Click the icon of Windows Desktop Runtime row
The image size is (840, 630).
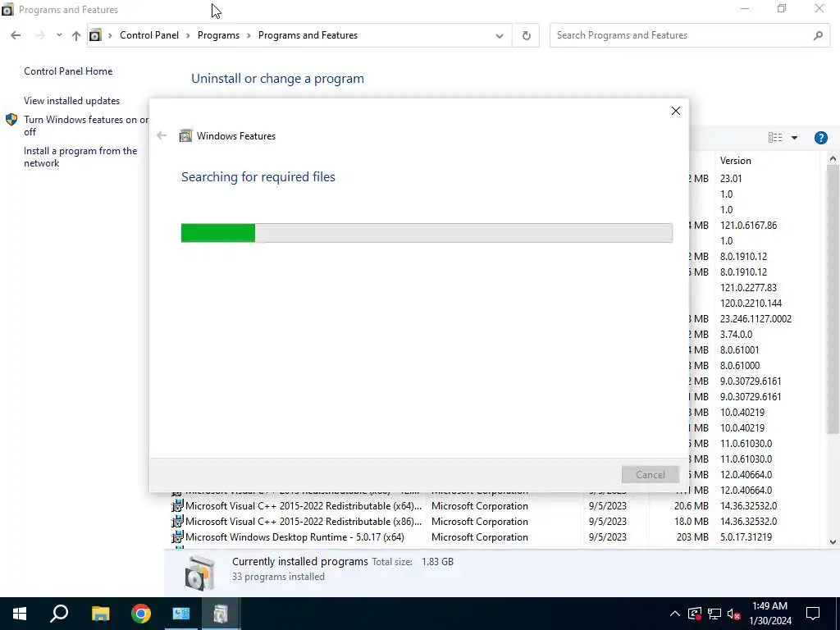pos(177,536)
